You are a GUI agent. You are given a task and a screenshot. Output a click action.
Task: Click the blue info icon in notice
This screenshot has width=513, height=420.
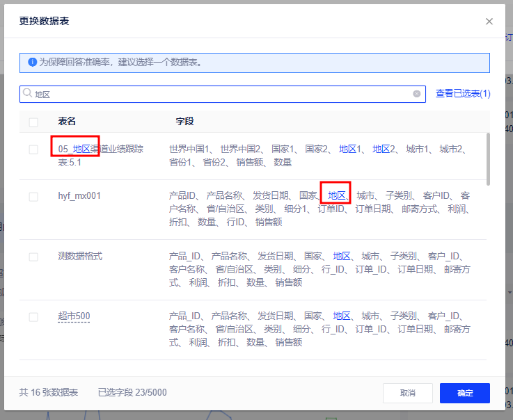(32, 63)
